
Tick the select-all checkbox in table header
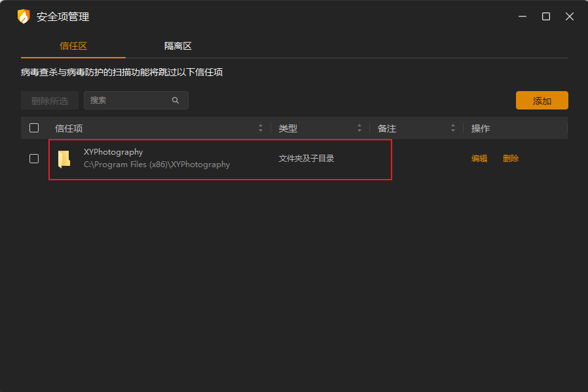pos(34,128)
